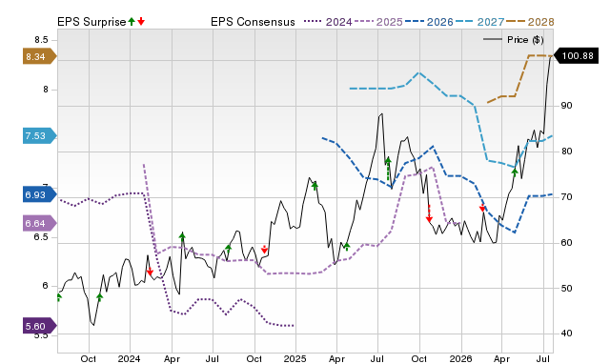The height and width of the screenshot is (364, 610).
Task: Click the 2026 x-axis year label
Action: click(460, 358)
